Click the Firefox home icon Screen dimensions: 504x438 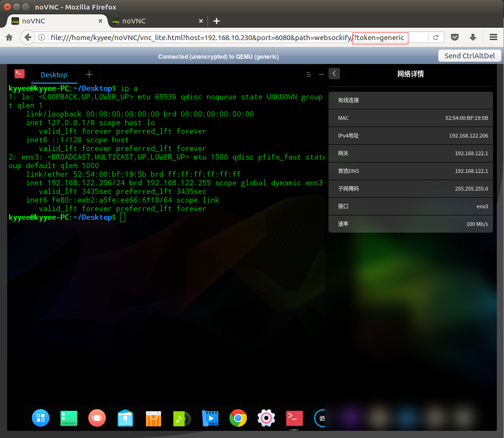point(9,37)
